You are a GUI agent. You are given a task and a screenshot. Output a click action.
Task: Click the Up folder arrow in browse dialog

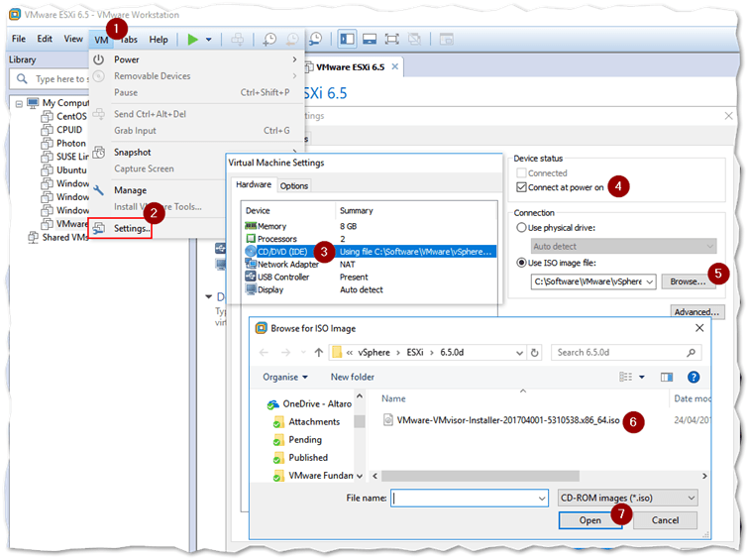319,353
